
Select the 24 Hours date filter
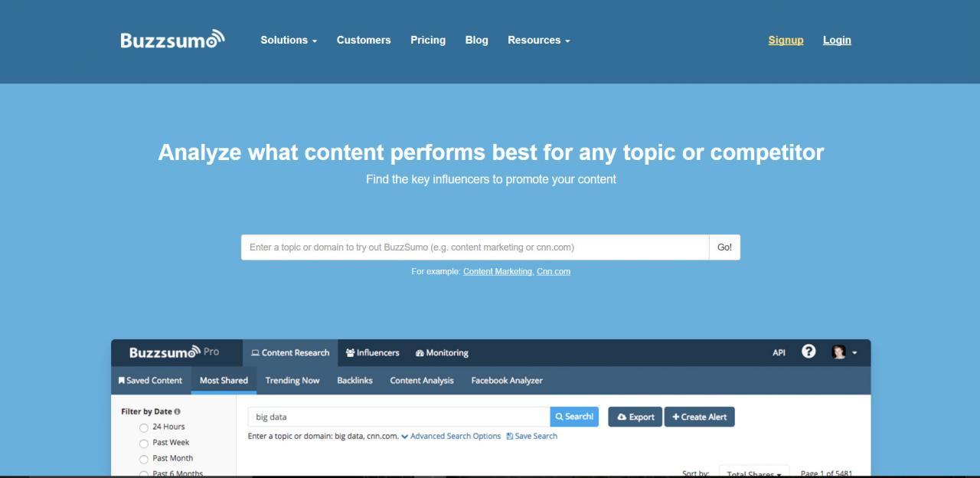143,427
